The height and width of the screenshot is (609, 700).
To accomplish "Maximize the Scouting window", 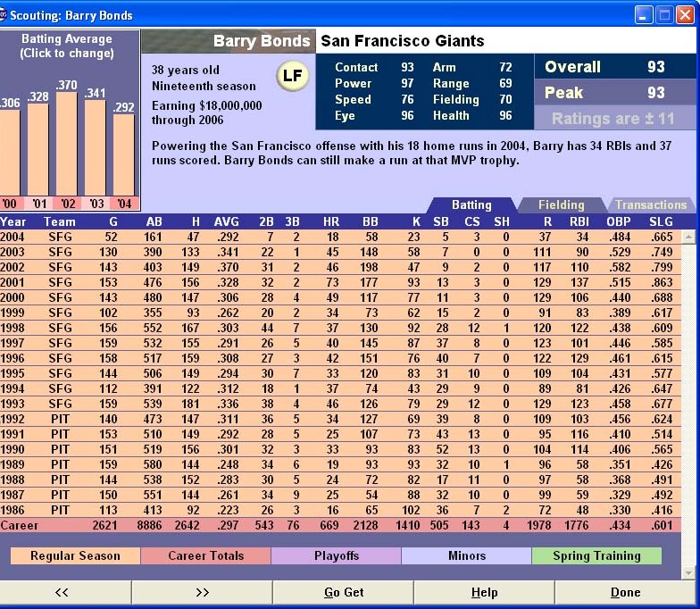I will point(664,14).
